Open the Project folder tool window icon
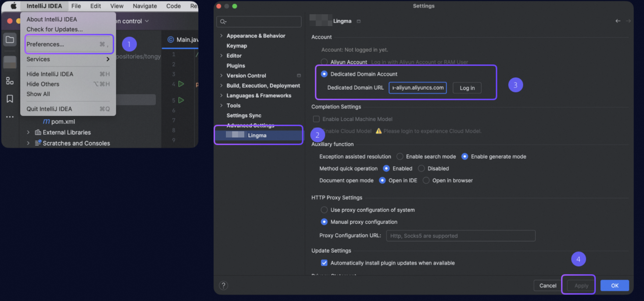The image size is (644, 301). [x=10, y=40]
